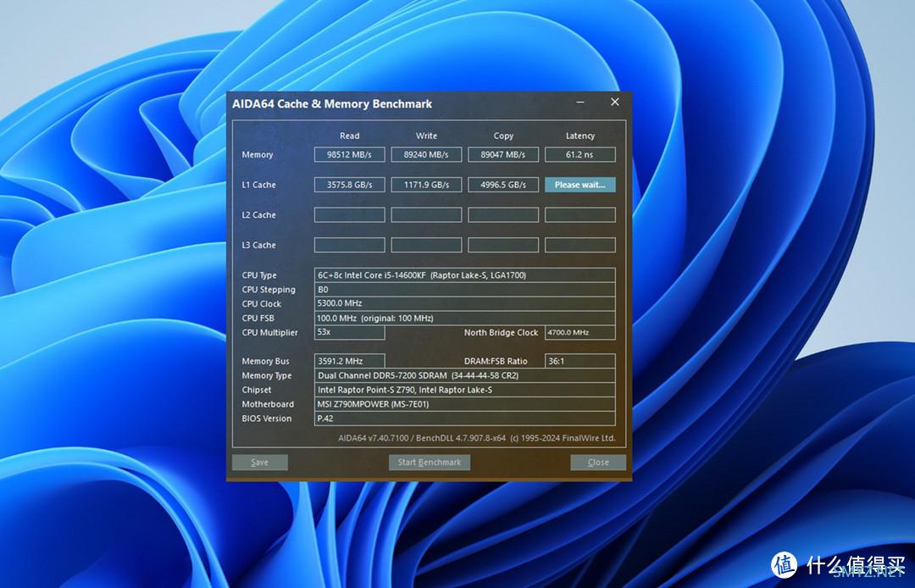Click the L1 Cache Copy value 4996.5 GB/s
The height and width of the screenshot is (588, 915).
click(x=503, y=185)
